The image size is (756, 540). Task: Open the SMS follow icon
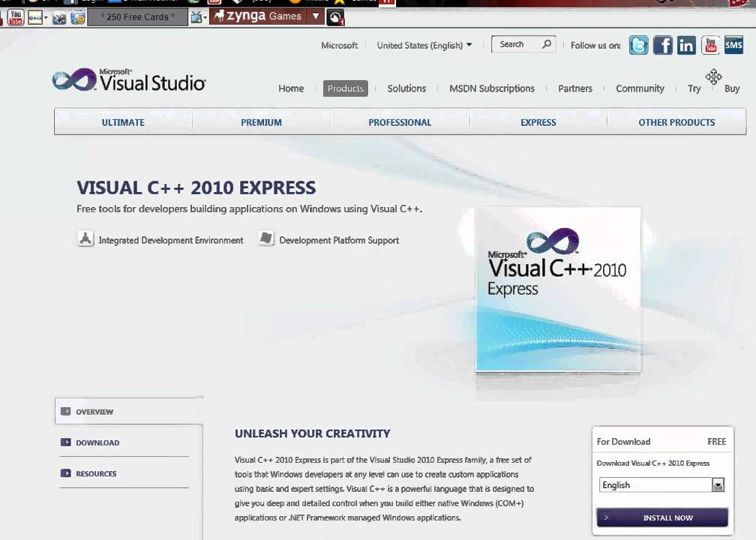coord(733,45)
